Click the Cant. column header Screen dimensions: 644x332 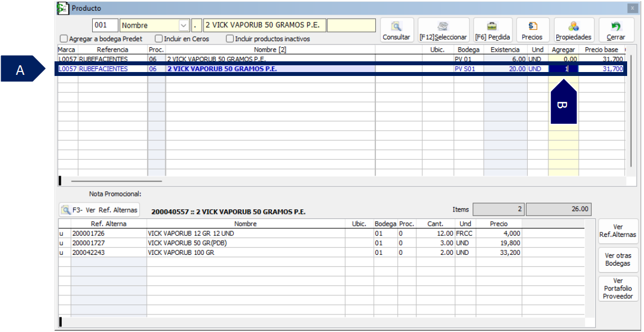(x=435, y=224)
